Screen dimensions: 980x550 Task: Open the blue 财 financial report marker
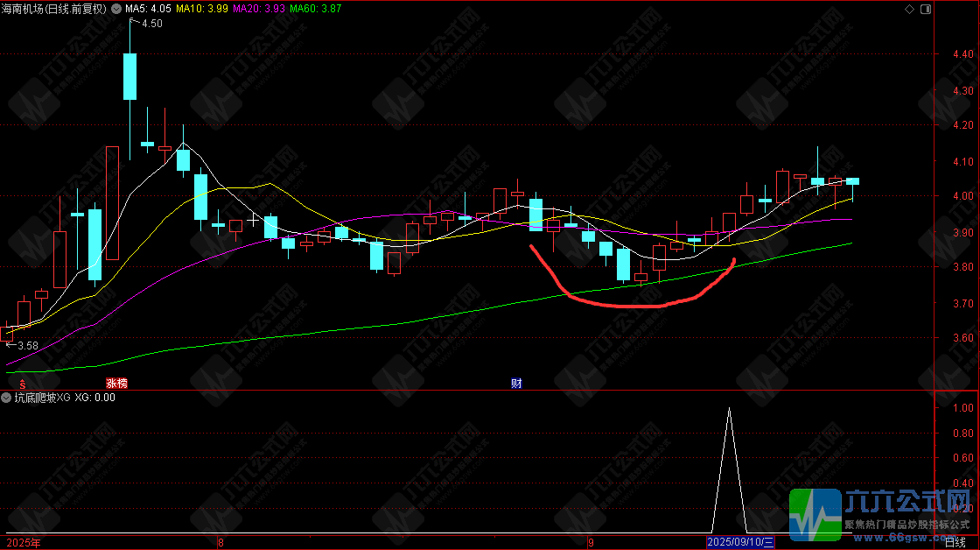pyautogui.click(x=516, y=384)
